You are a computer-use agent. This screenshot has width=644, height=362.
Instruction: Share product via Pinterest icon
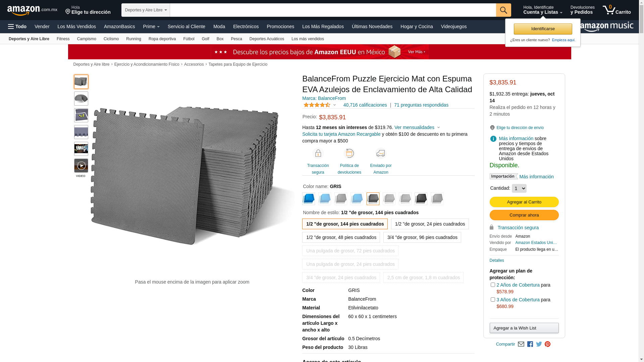pos(547,344)
